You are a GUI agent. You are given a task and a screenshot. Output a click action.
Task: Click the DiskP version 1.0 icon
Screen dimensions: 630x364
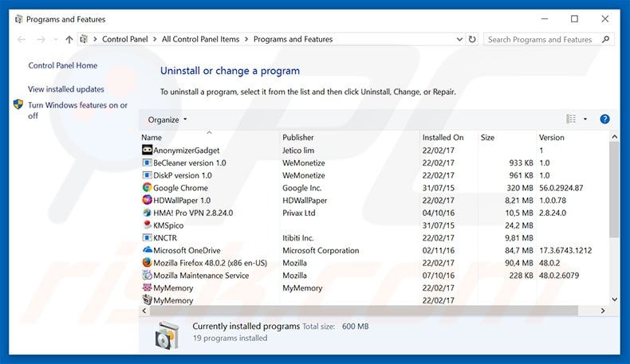[x=147, y=175]
